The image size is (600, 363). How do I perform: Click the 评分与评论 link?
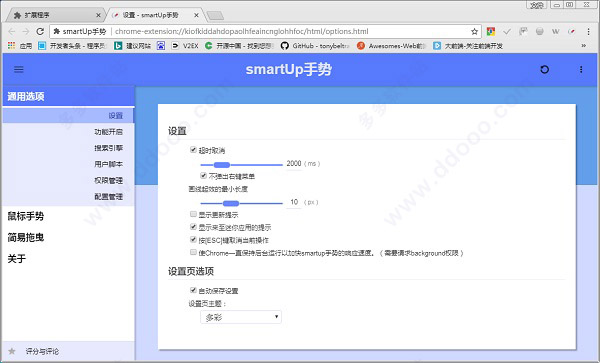coord(42,351)
